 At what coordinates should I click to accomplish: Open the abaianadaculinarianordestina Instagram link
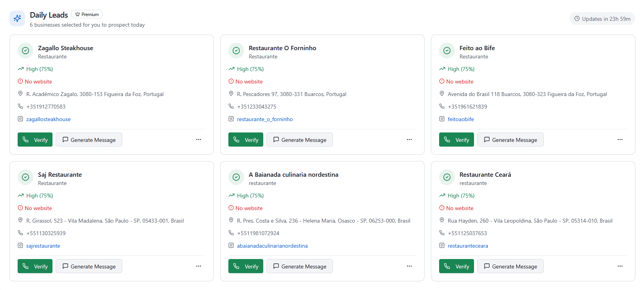tap(272, 246)
